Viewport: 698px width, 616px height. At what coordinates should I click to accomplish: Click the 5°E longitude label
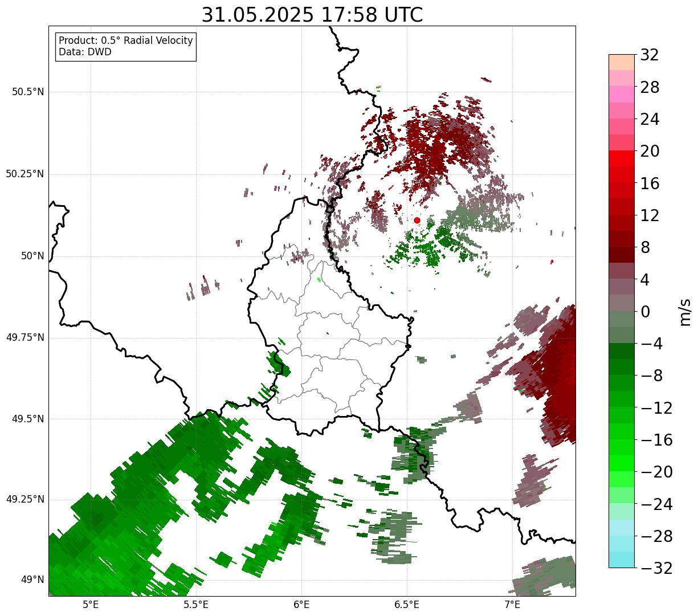pyautogui.click(x=91, y=605)
